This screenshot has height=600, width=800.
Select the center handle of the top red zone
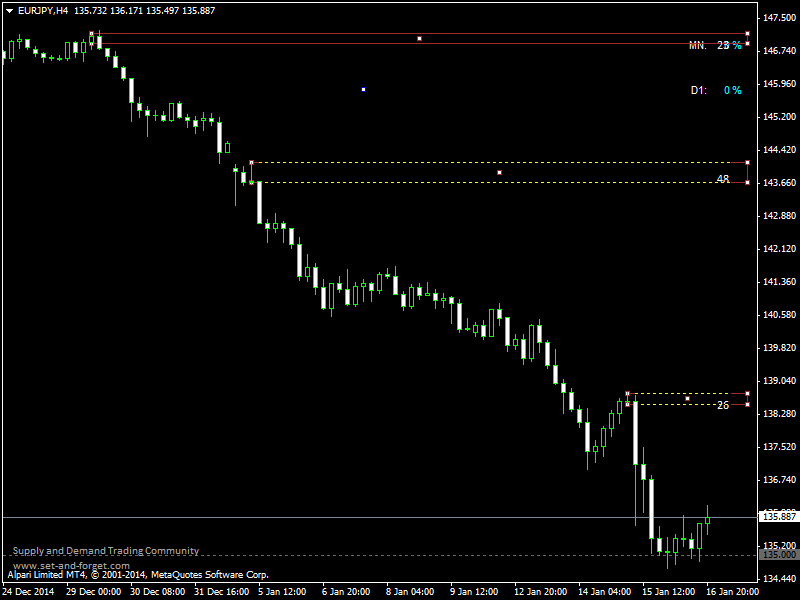(419, 39)
